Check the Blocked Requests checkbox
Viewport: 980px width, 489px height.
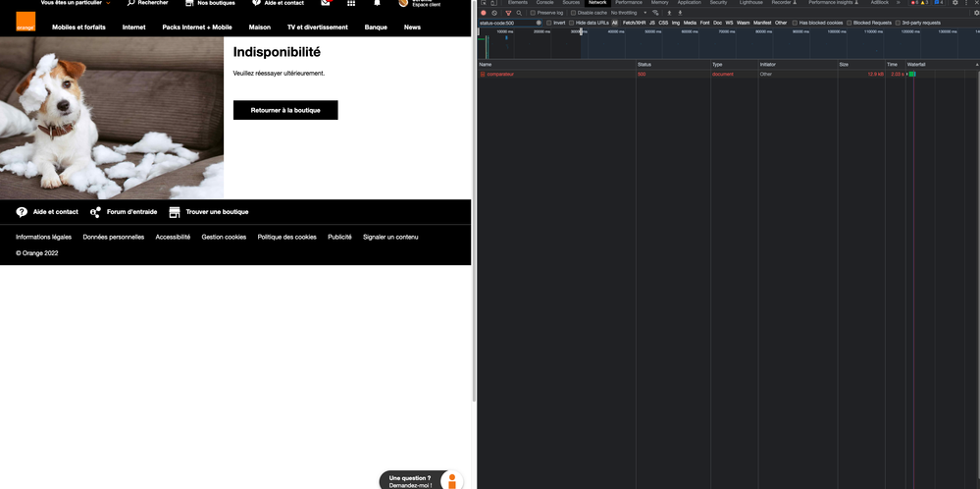[849, 23]
